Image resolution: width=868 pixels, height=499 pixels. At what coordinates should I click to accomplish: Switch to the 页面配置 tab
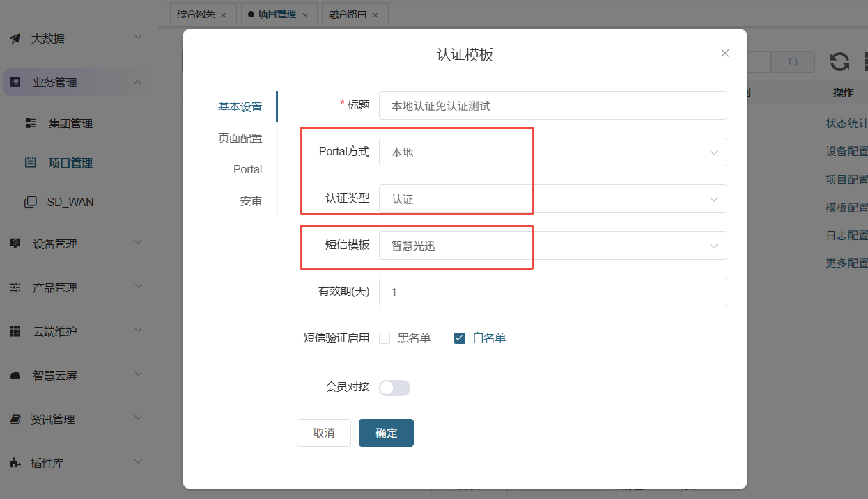tap(240, 138)
